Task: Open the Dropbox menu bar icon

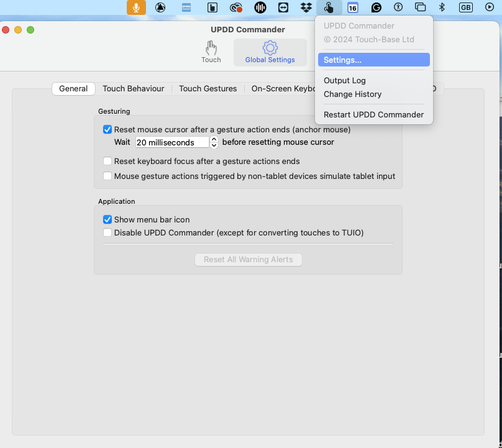Action: 306,7
